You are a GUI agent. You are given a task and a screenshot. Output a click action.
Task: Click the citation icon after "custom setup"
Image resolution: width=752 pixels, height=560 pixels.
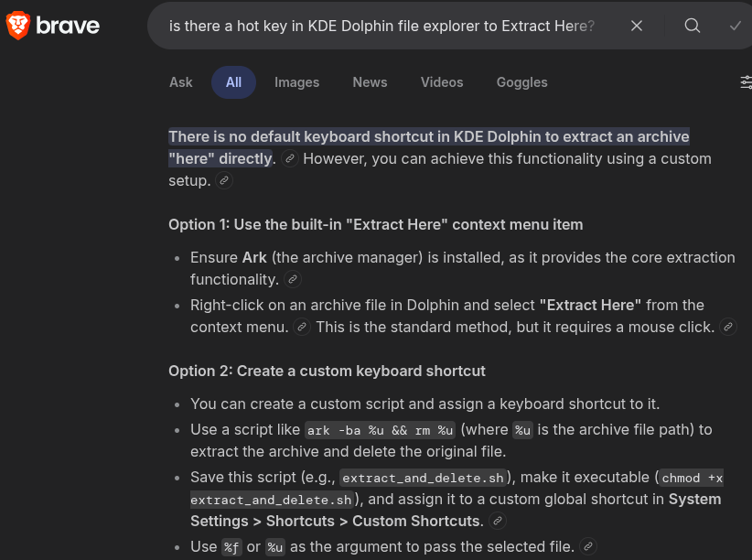[224, 180]
